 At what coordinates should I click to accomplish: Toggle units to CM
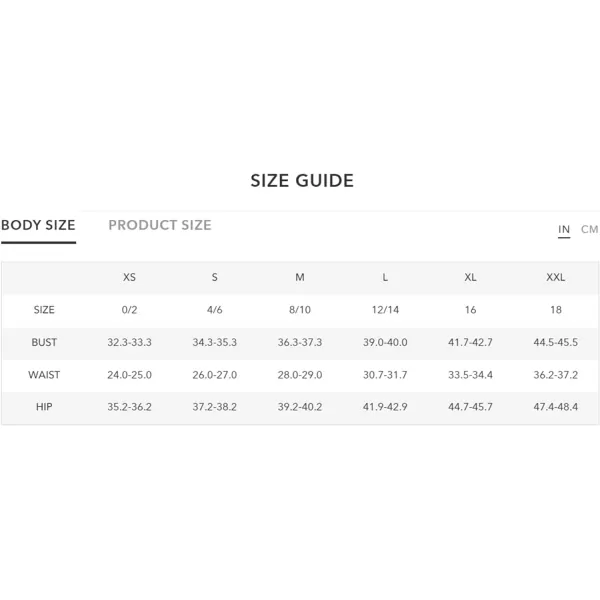pos(589,229)
